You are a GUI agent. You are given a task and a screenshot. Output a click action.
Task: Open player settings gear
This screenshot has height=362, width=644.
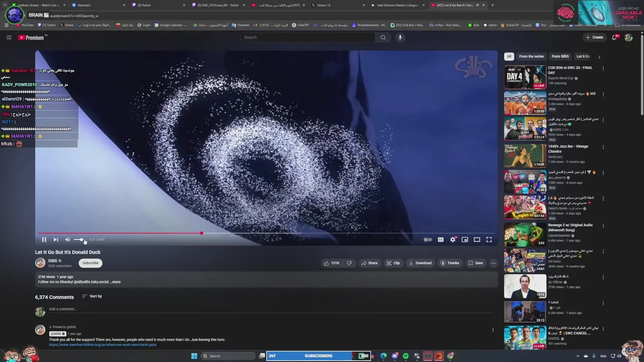coord(453,240)
